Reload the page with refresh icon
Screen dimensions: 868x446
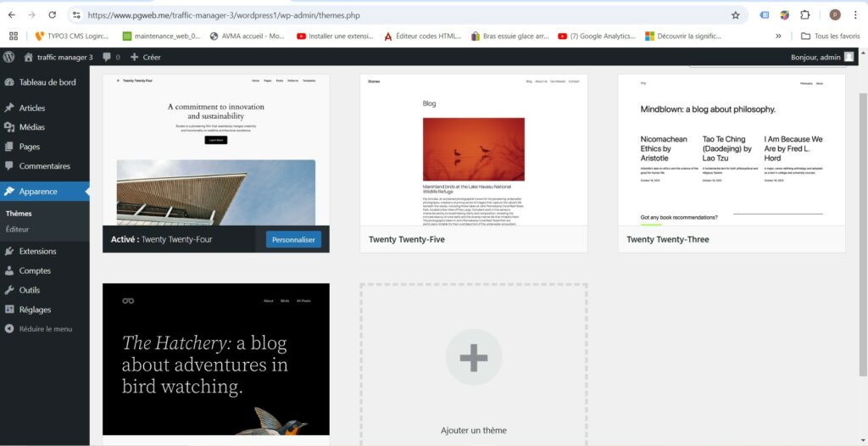[52, 15]
